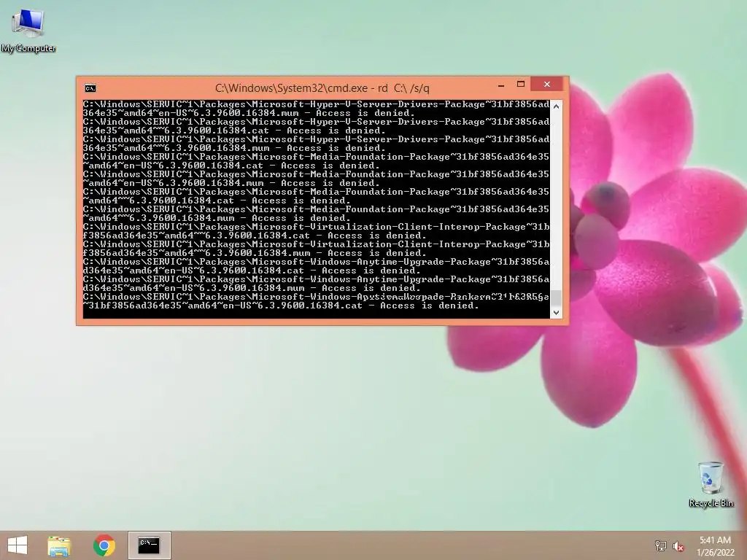Screen dimensions: 747x560
Task: Click the console scrollbar down arrow
Action: tap(556, 313)
